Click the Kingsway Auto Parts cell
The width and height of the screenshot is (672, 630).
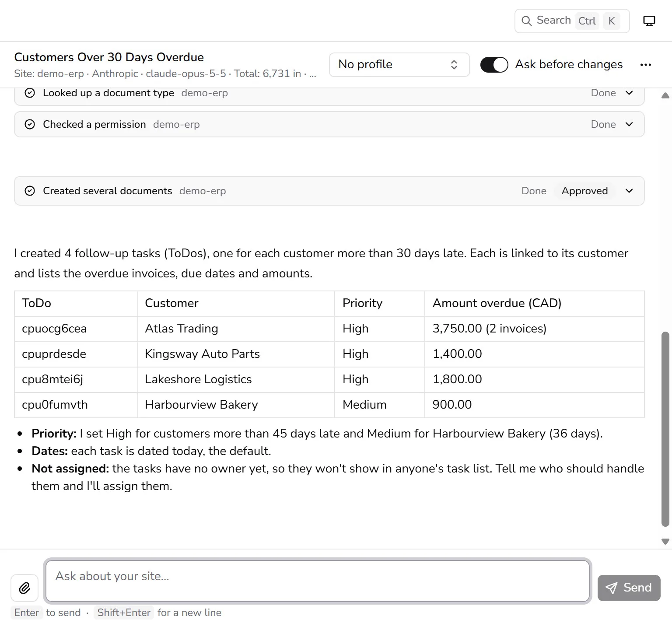tap(236, 354)
